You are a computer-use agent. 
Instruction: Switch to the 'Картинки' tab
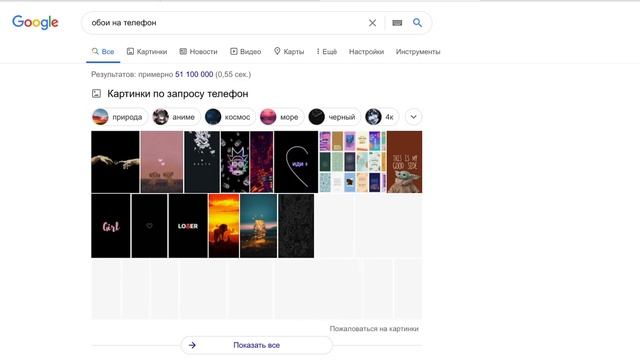(147, 51)
